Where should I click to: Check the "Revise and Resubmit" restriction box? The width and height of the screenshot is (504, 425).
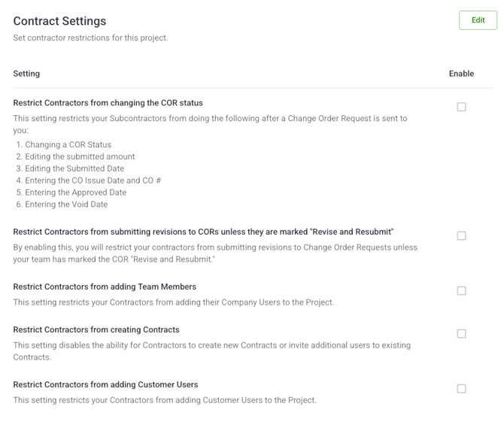(461, 235)
